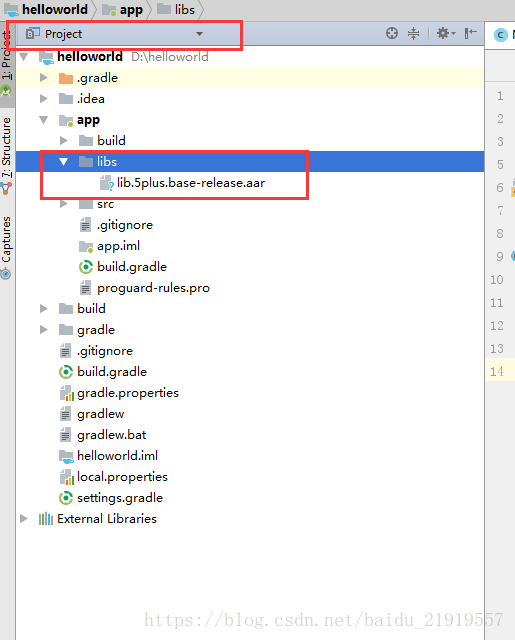Open the Captures side tab

7,246
